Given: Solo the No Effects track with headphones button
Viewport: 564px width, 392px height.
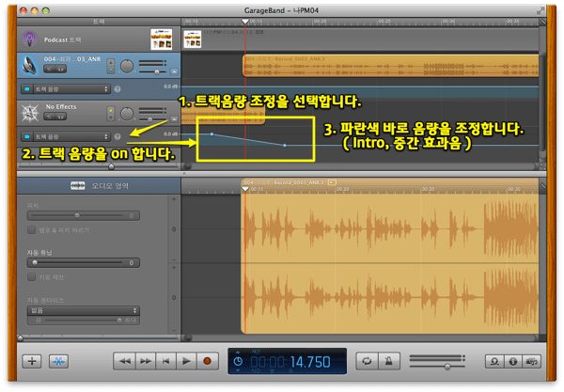Looking at the screenshot, I should (x=61, y=117).
